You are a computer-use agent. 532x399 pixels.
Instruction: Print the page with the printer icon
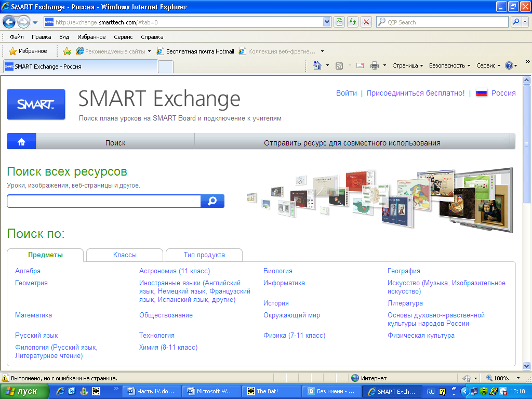[374, 65]
